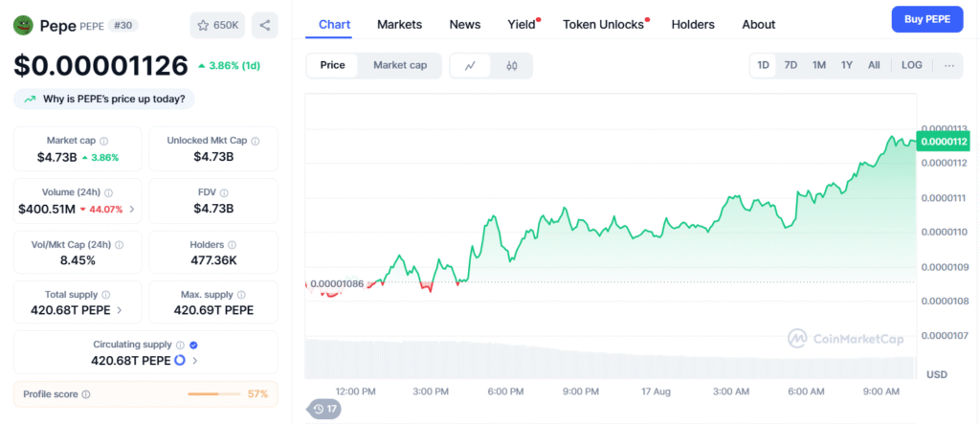
Task: Select Market cap chart toggle
Action: (400, 65)
